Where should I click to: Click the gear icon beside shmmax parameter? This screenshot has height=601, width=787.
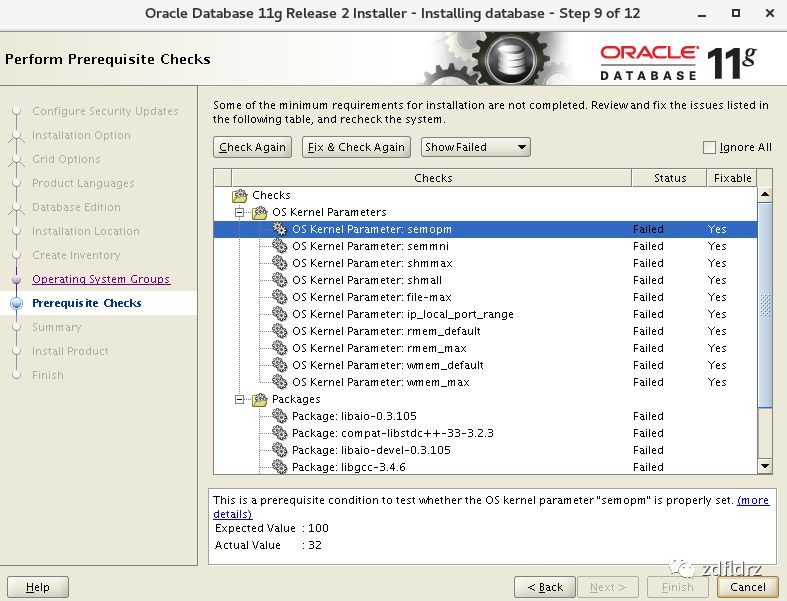(x=279, y=263)
